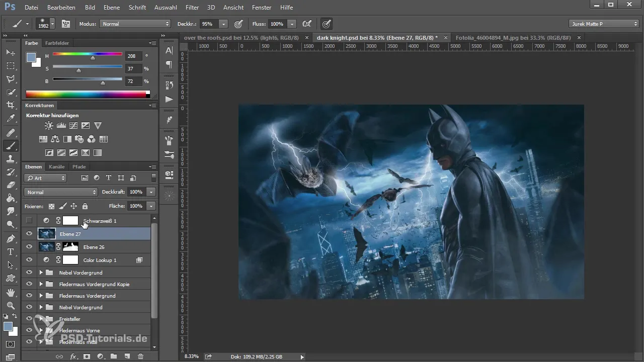The height and width of the screenshot is (362, 644).
Task: Expand the Nebel Vordergrund group
Action: (x=41, y=273)
